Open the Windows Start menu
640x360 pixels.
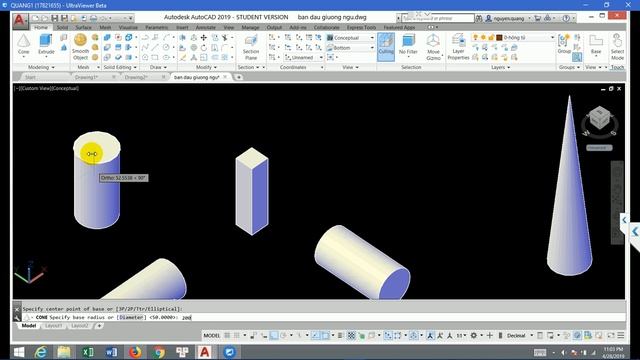click(x=18, y=352)
